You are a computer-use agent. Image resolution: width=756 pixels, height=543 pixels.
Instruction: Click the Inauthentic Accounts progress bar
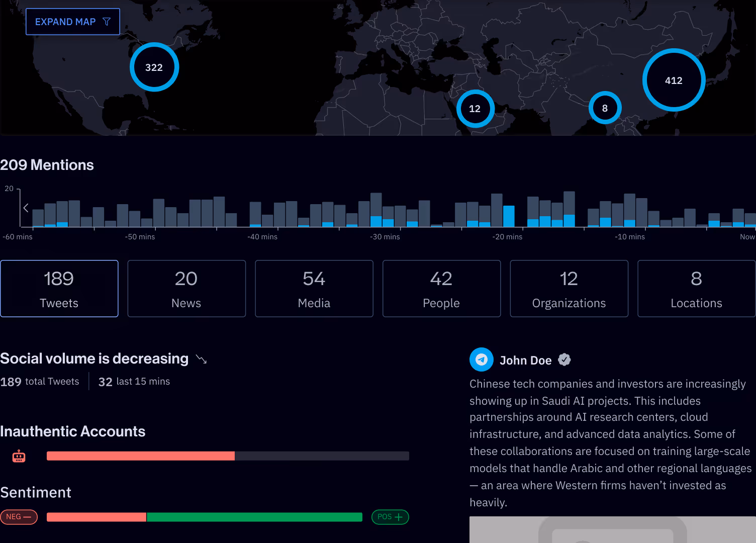click(x=228, y=456)
